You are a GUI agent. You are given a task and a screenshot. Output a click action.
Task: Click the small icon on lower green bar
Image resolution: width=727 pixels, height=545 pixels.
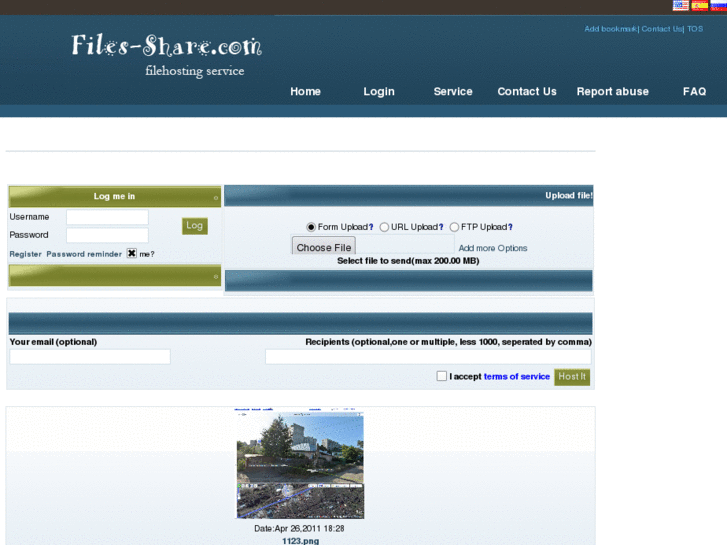coord(216,277)
